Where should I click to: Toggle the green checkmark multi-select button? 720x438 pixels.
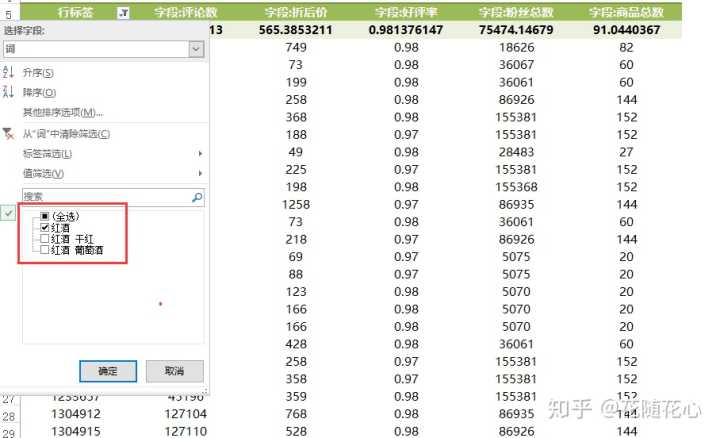tap(8, 213)
